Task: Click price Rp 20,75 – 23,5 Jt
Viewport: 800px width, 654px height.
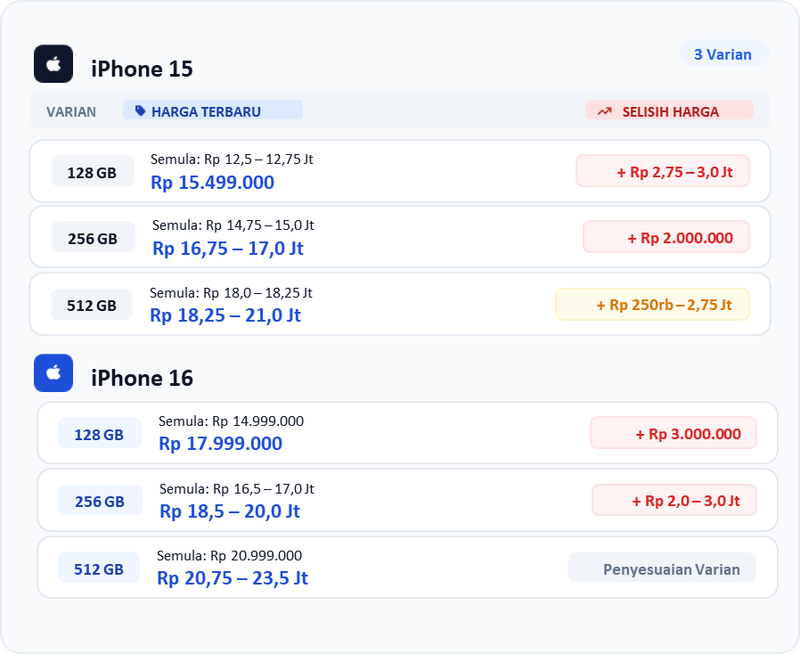Action: tap(232, 578)
